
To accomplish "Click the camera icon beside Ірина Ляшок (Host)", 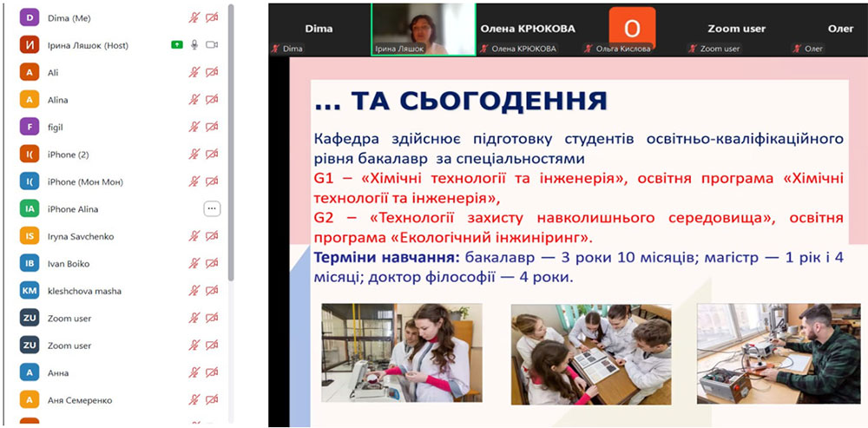I will [212, 45].
